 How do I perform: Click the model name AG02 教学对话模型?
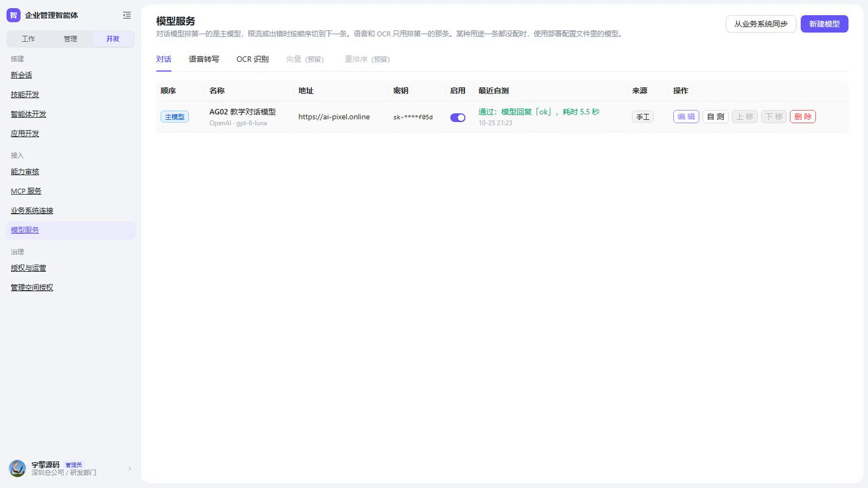(x=242, y=112)
